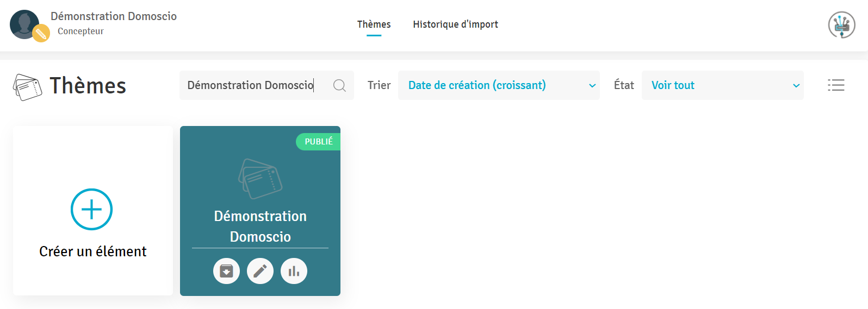Expand the État filter dropdown Voir tout
Viewport: 868px width, 309px height.
(722, 85)
